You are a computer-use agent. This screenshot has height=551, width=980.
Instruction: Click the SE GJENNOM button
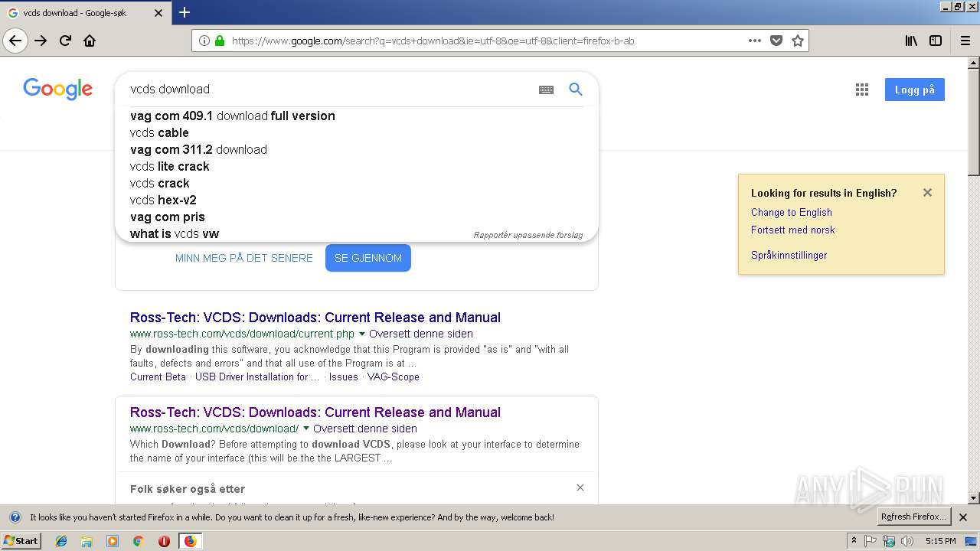coord(368,258)
